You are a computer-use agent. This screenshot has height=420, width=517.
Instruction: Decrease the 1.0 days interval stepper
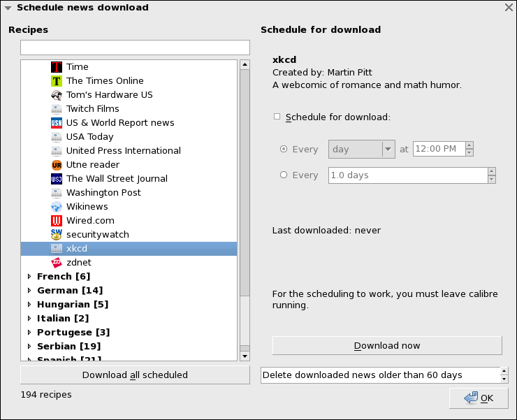point(492,180)
